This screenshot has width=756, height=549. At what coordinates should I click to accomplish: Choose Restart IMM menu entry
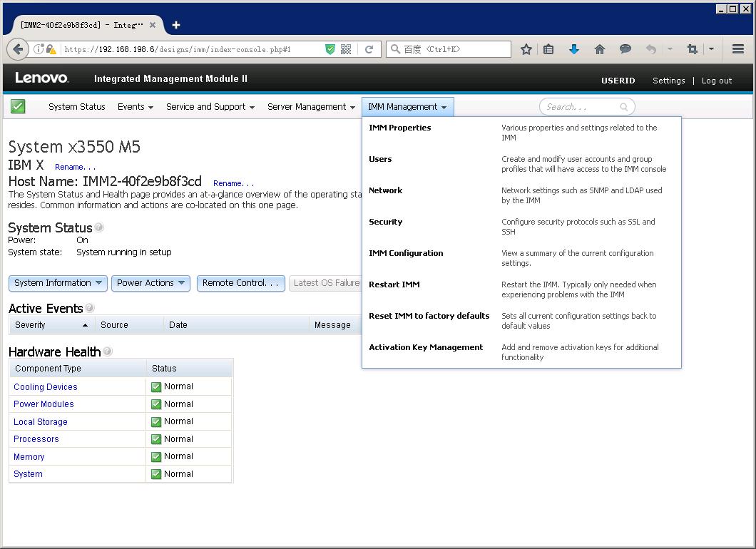tap(394, 284)
